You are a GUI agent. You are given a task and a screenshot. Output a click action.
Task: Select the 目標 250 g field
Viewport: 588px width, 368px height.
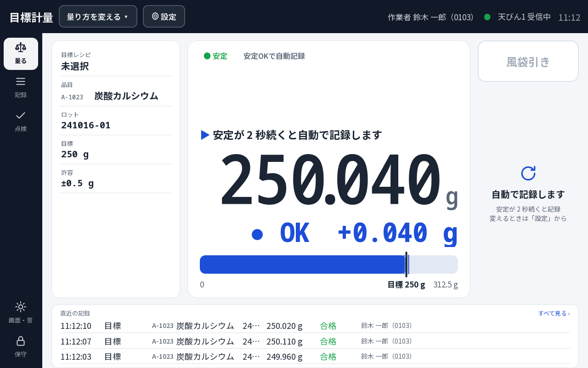coord(116,150)
